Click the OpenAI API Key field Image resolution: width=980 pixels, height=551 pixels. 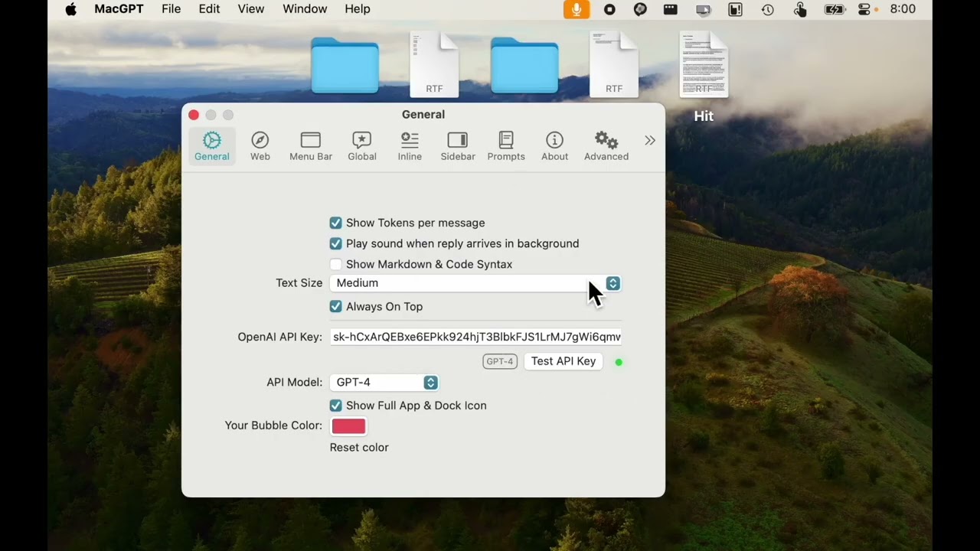pyautogui.click(x=475, y=337)
